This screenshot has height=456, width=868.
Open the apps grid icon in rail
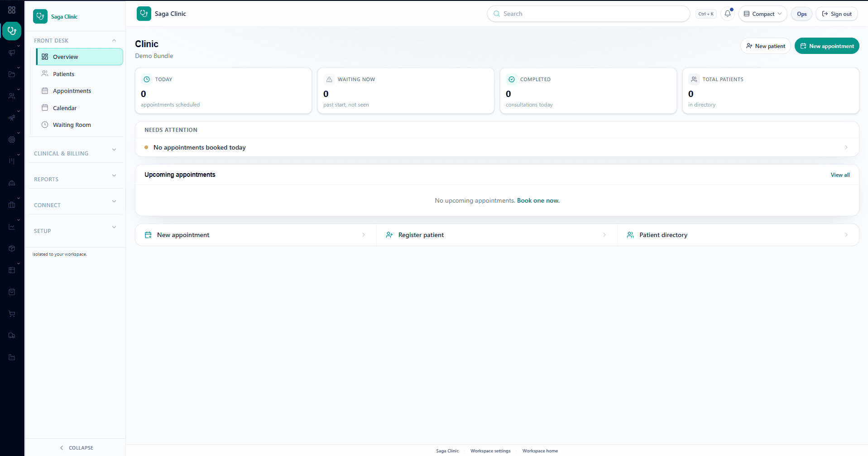(12, 10)
